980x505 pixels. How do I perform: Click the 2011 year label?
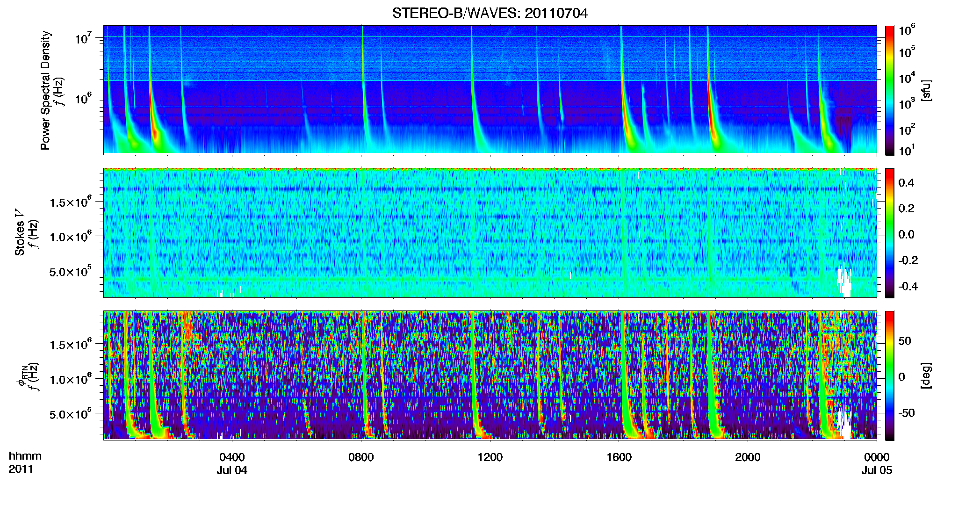21,469
